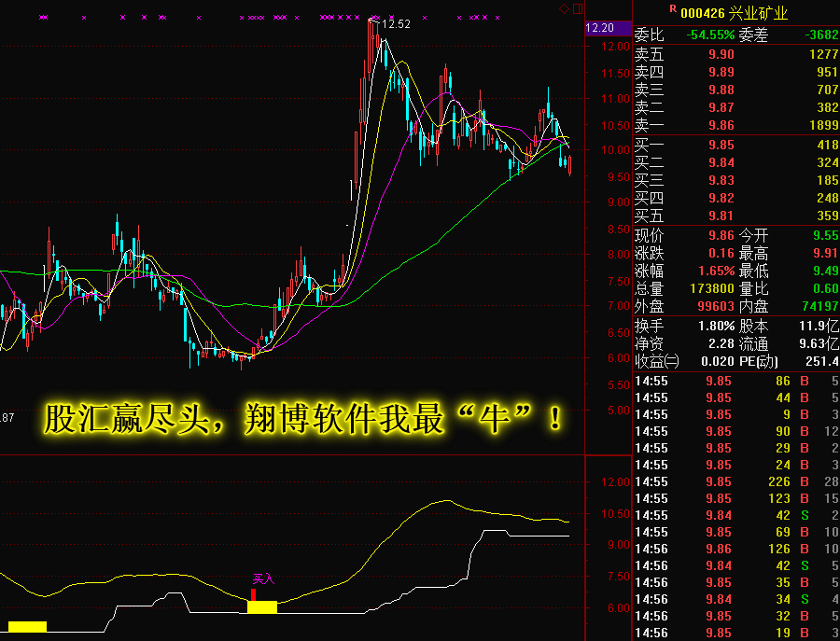The height and width of the screenshot is (641, 840).
Task: Select 今开 value 9.55
Action: pos(826,235)
